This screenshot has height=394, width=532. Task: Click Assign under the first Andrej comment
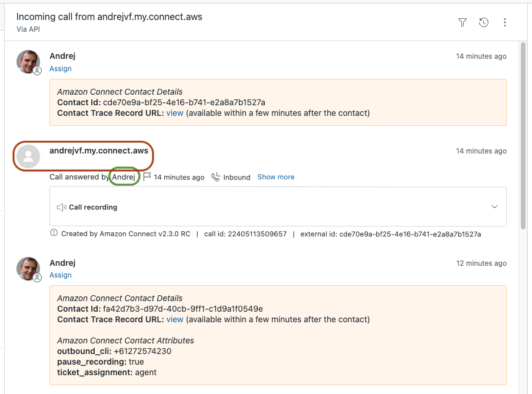61,69
